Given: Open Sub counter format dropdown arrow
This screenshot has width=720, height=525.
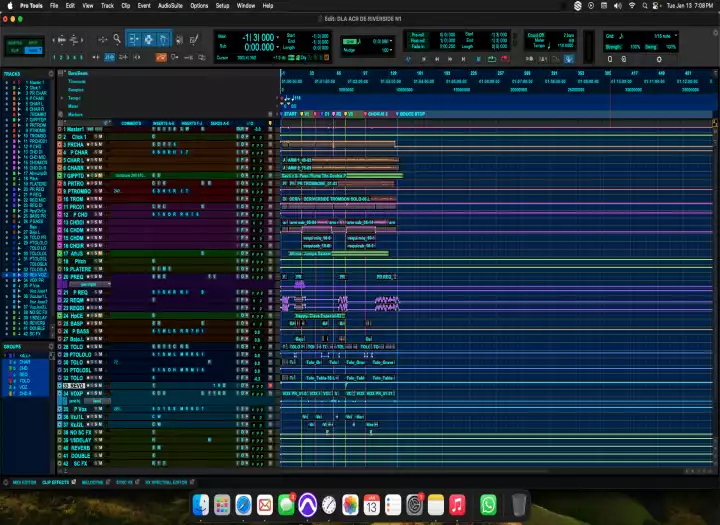Looking at the screenshot, I should pyautogui.click(x=277, y=47).
